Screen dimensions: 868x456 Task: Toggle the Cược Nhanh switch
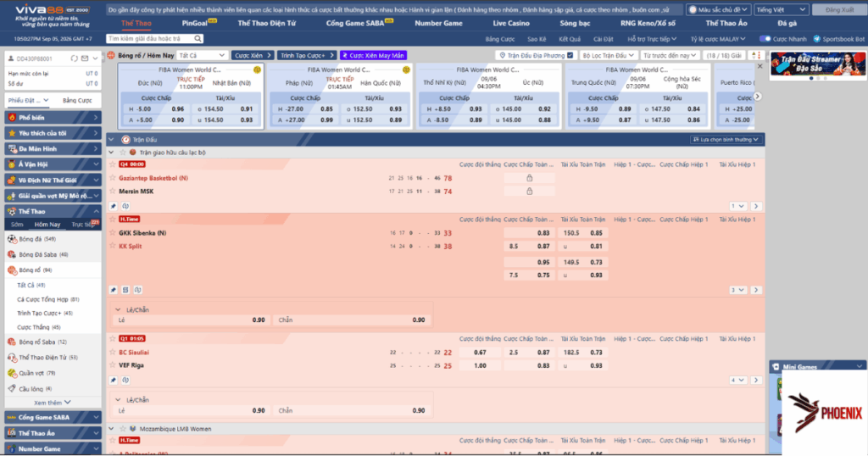pyautogui.click(x=765, y=39)
